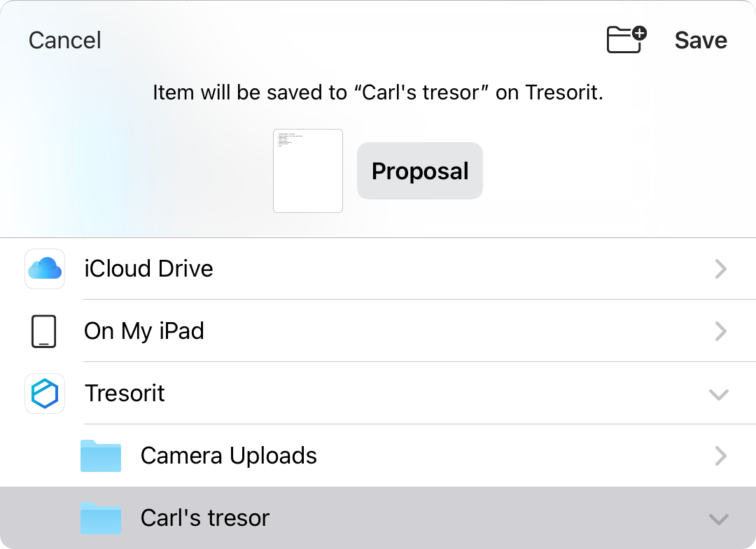Open the Camera Uploads folder chevron

(x=720, y=456)
